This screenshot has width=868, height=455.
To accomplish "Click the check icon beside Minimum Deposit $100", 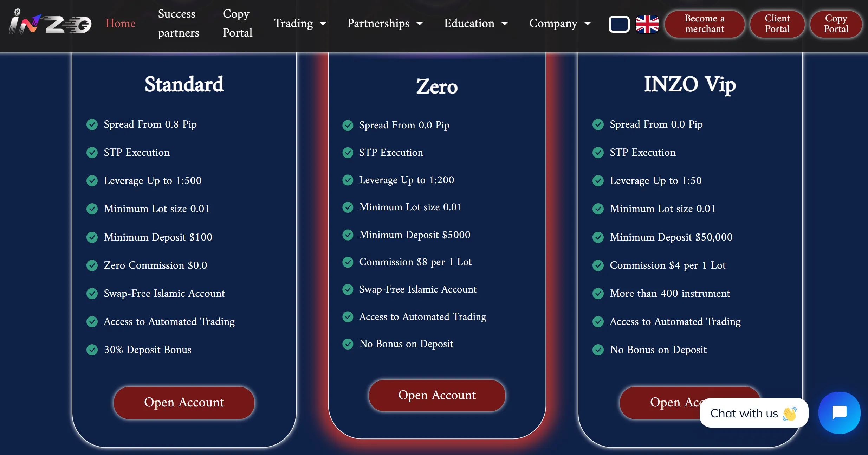I will click(92, 237).
